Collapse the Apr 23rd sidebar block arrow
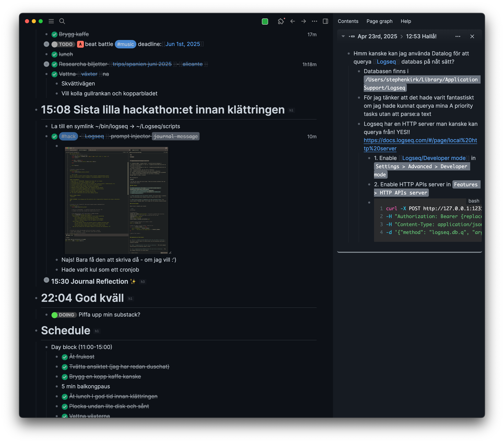The height and width of the screenshot is (443, 504). (343, 37)
